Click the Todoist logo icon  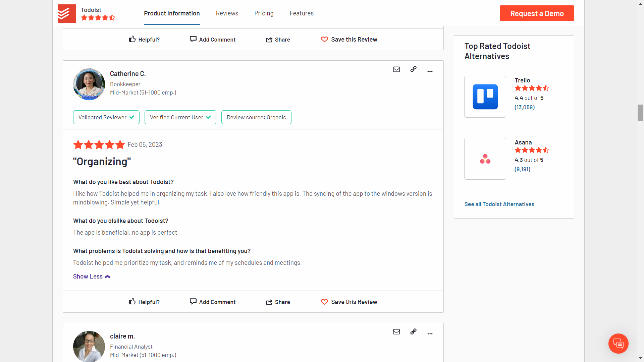pyautogui.click(x=66, y=13)
